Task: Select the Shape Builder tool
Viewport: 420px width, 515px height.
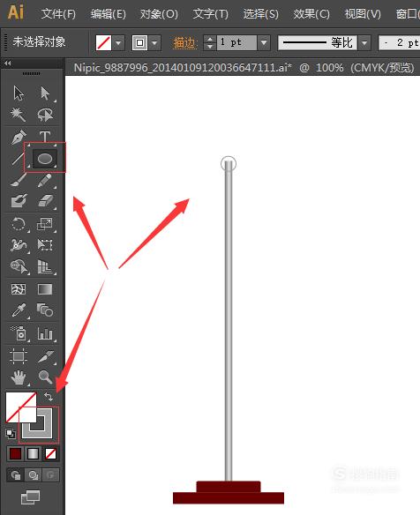Action: pyautogui.click(x=19, y=266)
